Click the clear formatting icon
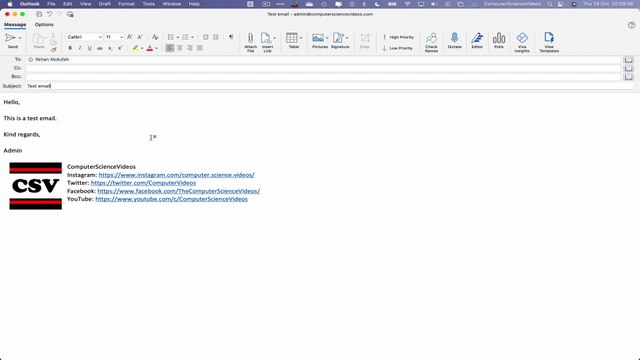This screenshot has width=640, height=360. (x=155, y=37)
